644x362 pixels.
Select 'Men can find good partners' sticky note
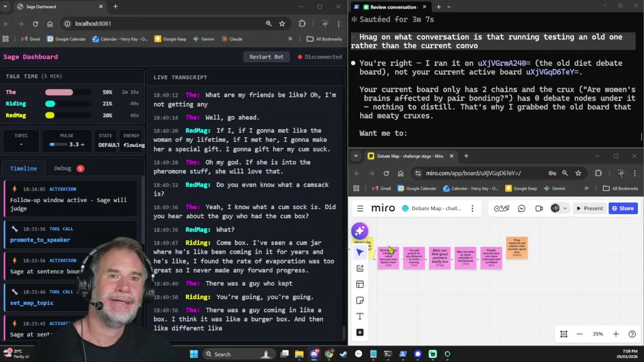point(440,258)
